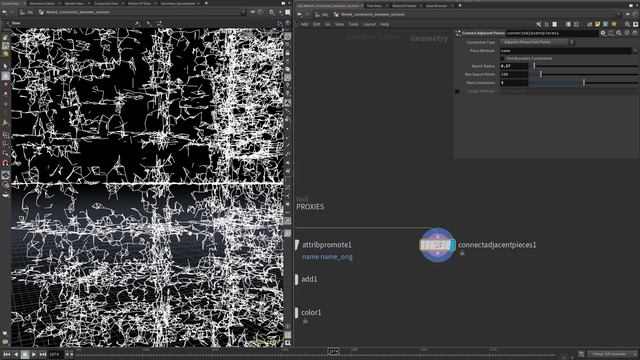Jump to first frame in playbar
The image size is (640, 360).
(7, 354)
